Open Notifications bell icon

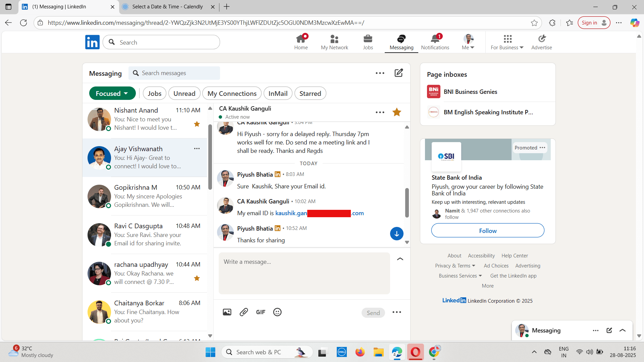point(435,39)
